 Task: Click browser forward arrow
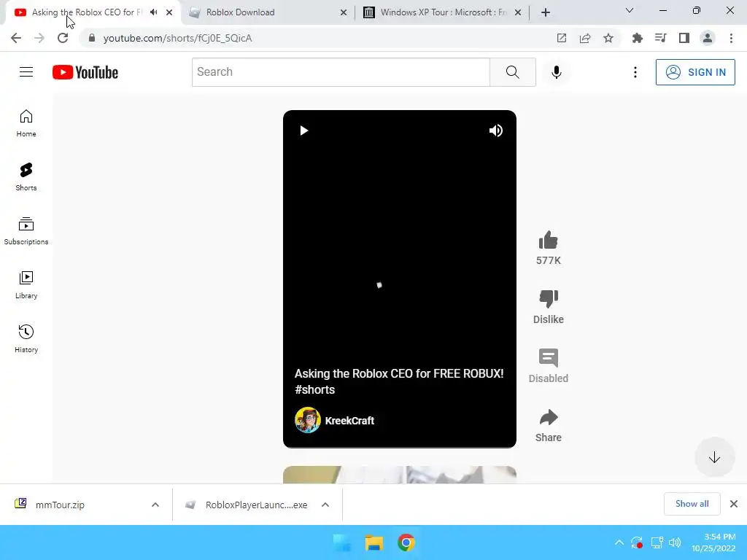click(x=39, y=38)
